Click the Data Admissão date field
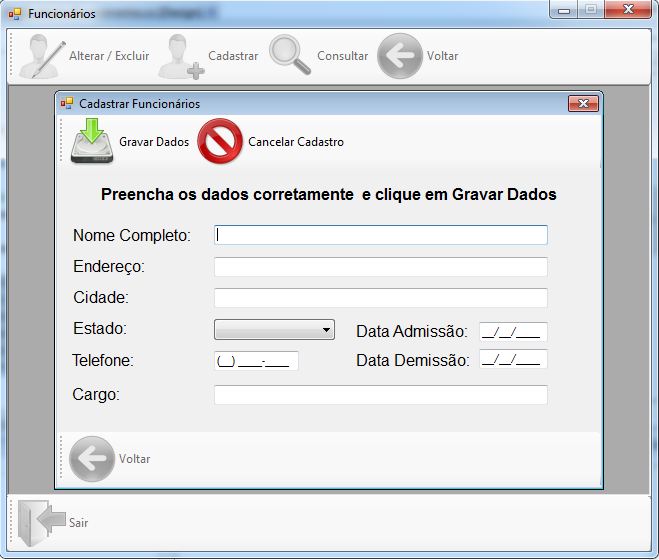Viewport: 659px width, 560px height. (x=513, y=332)
